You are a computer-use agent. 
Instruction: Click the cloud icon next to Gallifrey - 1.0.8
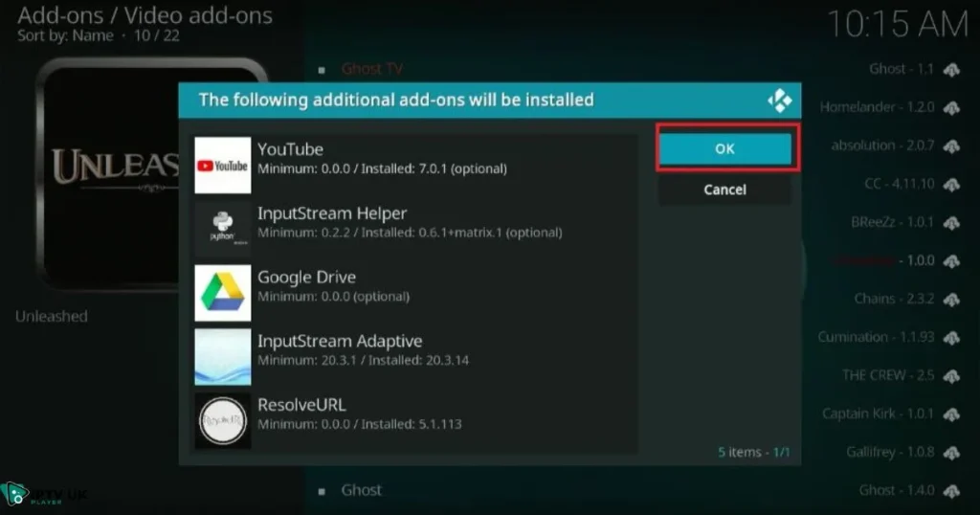[951, 453]
